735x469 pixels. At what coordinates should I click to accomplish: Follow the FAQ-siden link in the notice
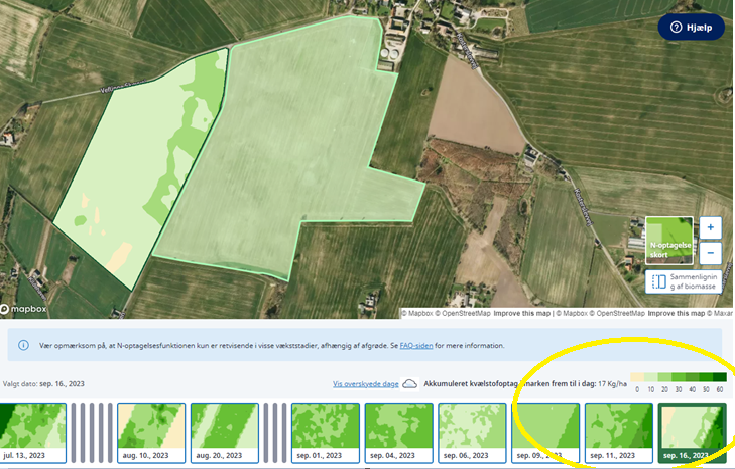(x=416, y=346)
